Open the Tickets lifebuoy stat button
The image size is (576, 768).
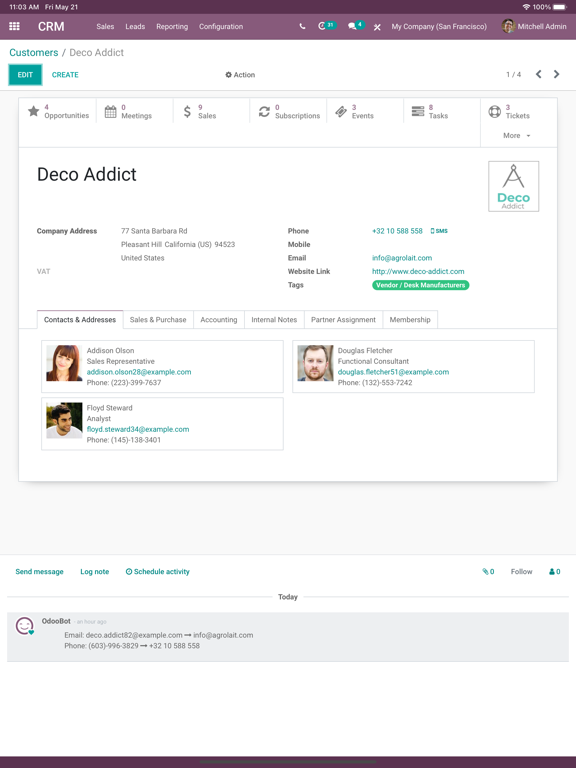tap(519, 111)
